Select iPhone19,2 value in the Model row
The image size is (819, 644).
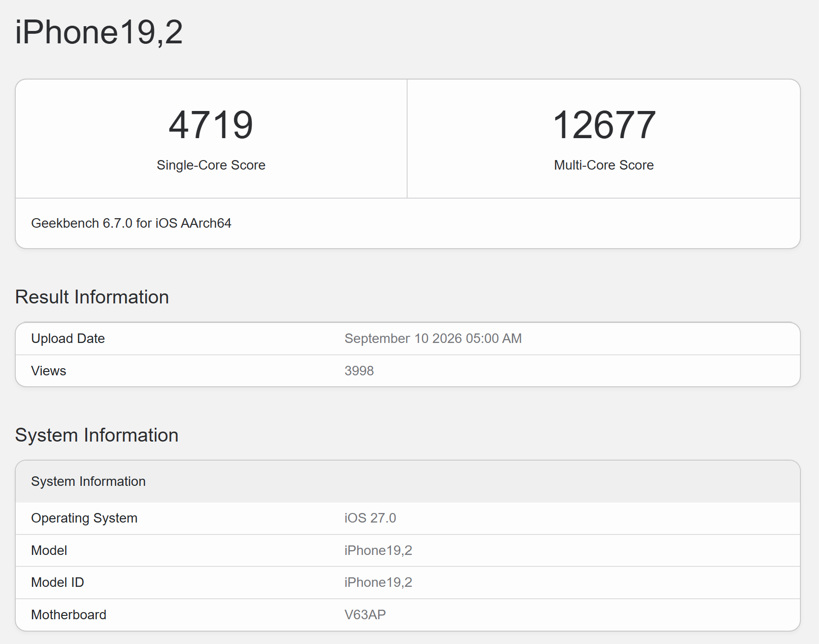(x=378, y=550)
